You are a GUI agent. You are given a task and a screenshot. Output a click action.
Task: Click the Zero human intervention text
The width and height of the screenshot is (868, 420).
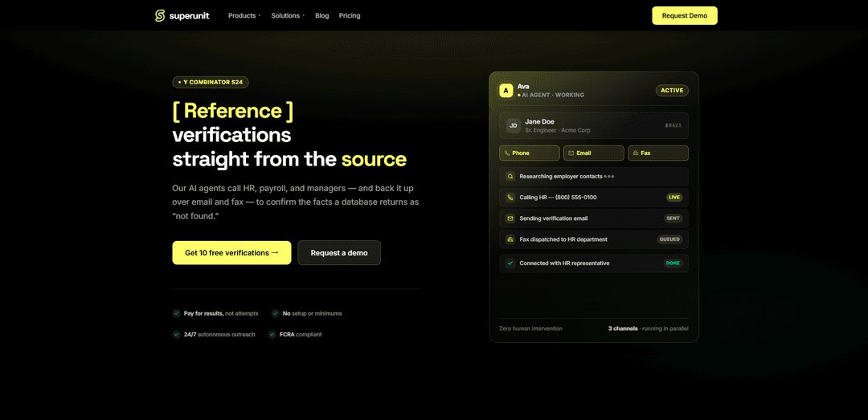tap(531, 328)
